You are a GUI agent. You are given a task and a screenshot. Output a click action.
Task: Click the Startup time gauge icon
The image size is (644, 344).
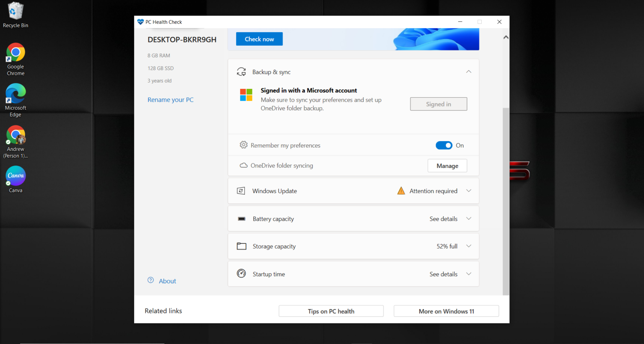[x=241, y=274]
